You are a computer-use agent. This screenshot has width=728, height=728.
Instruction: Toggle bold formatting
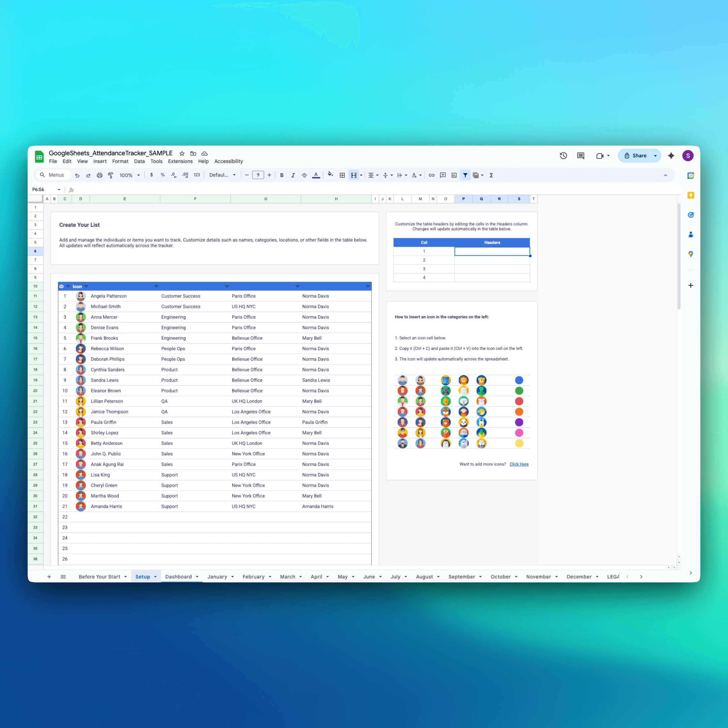[x=282, y=175]
